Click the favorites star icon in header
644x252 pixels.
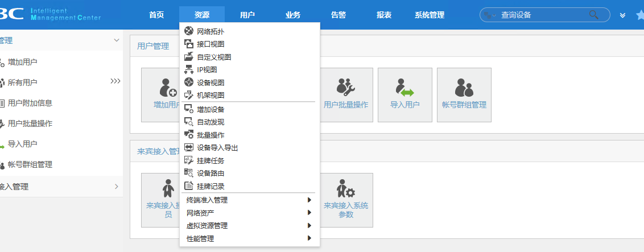tap(639, 15)
